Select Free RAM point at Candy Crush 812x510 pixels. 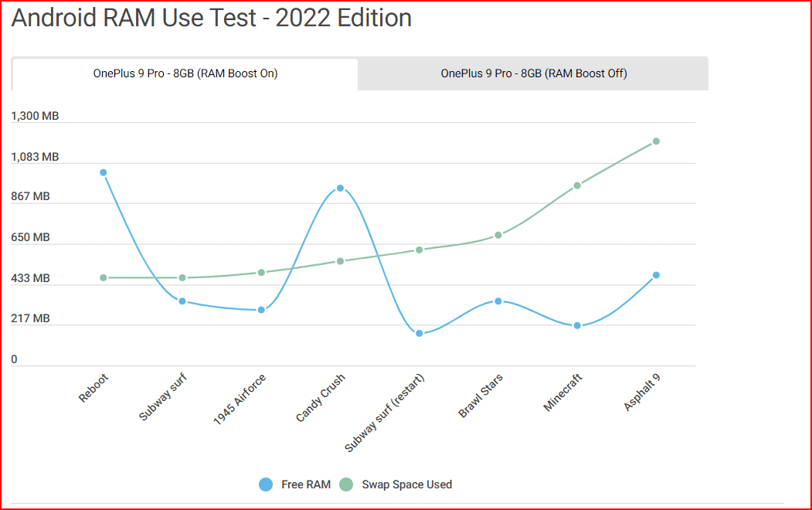[x=340, y=189]
